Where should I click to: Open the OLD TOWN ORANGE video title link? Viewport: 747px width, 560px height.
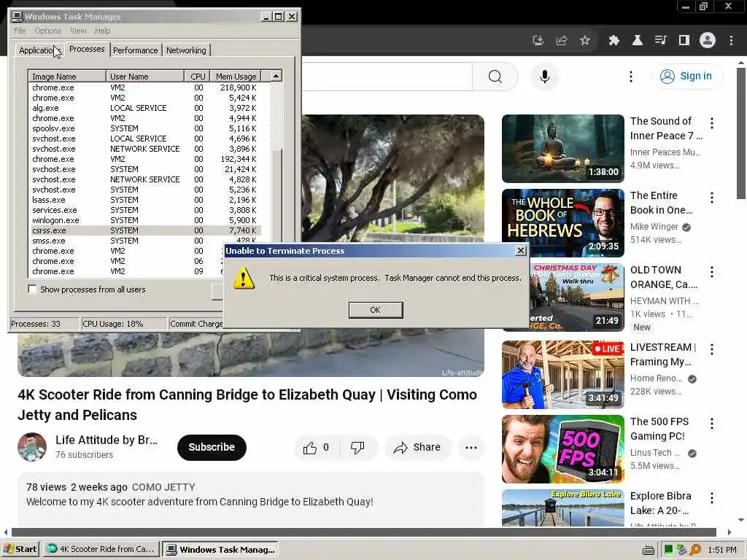(664, 277)
